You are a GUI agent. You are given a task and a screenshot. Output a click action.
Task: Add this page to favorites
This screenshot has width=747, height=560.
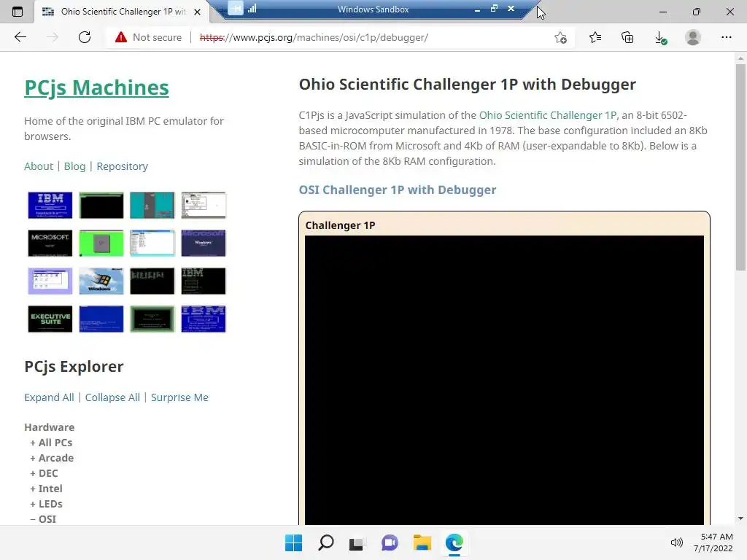[561, 37]
